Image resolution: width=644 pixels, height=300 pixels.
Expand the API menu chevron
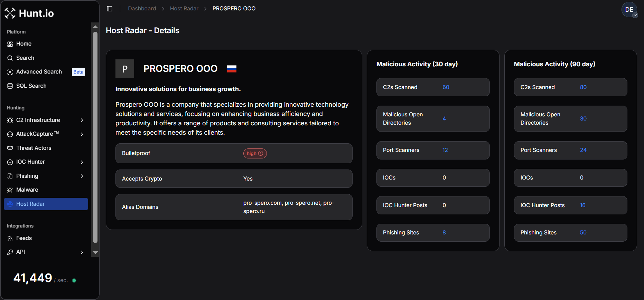pyautogui.click(x=82, y=252)
